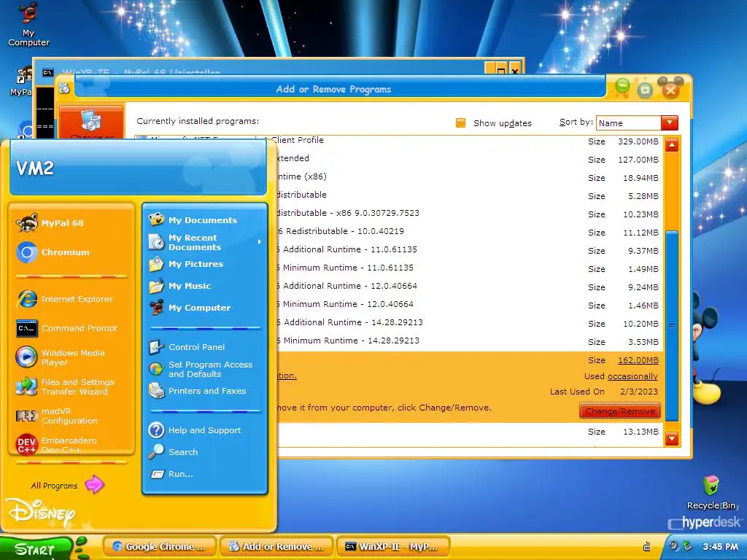Select Redistributable - 10.0.40219 row
The height and width of the screenshot is (560, 747).
tap(470, 231)
